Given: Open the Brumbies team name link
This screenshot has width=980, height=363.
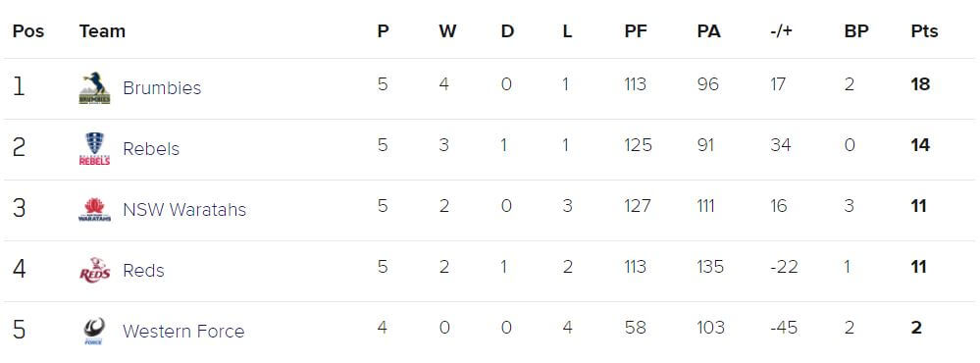Looking at the screenshot, I should click(162, 88).
